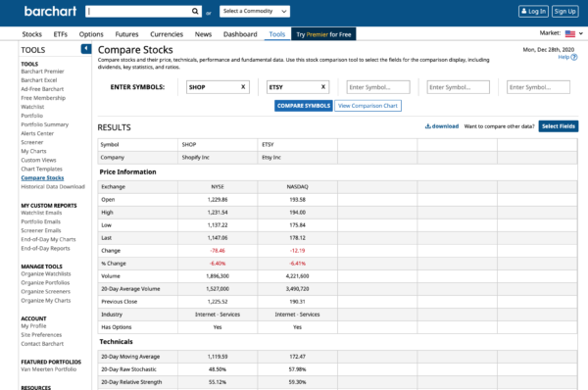Click the Help question mark icon

[x=574, y=57]
